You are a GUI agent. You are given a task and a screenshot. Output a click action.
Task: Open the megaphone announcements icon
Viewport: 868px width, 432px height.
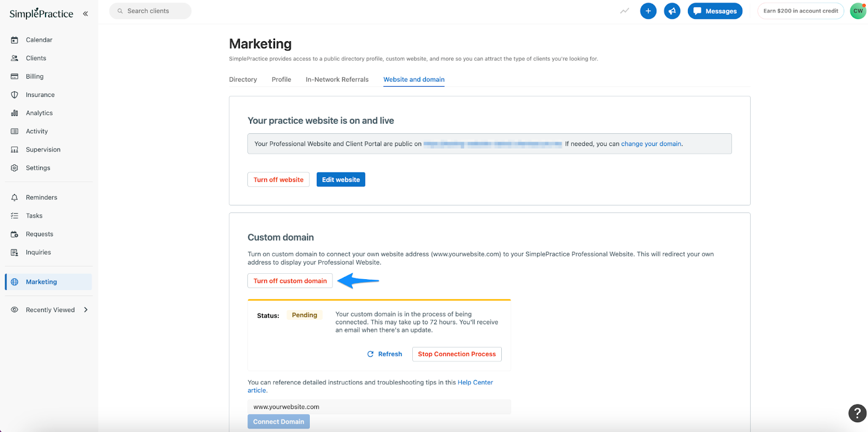[x=672, y=11]
